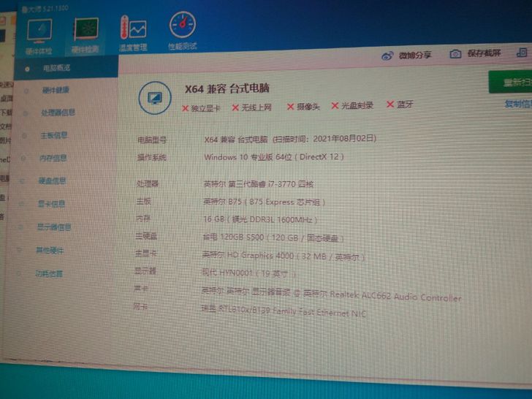Click the 英特尔 B75 motherboard value
The height and width of the screenshot is (399, 532).
coord(264,202)
